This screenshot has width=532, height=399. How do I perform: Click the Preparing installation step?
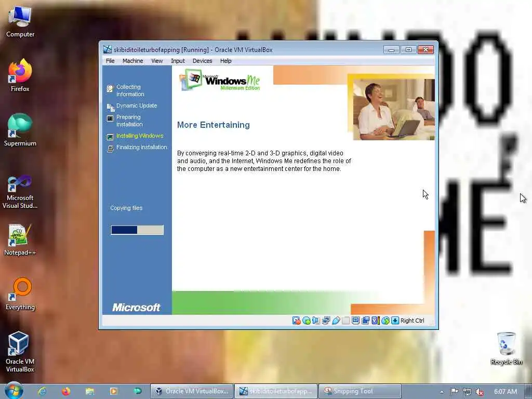coord(129,121)
